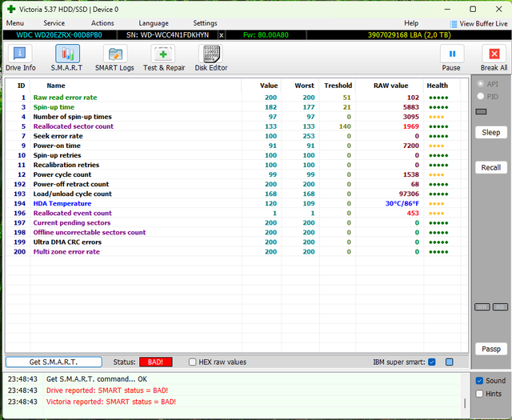
Task: Open the Service menu
Action: pyautogui.click(x=54, y=23)
